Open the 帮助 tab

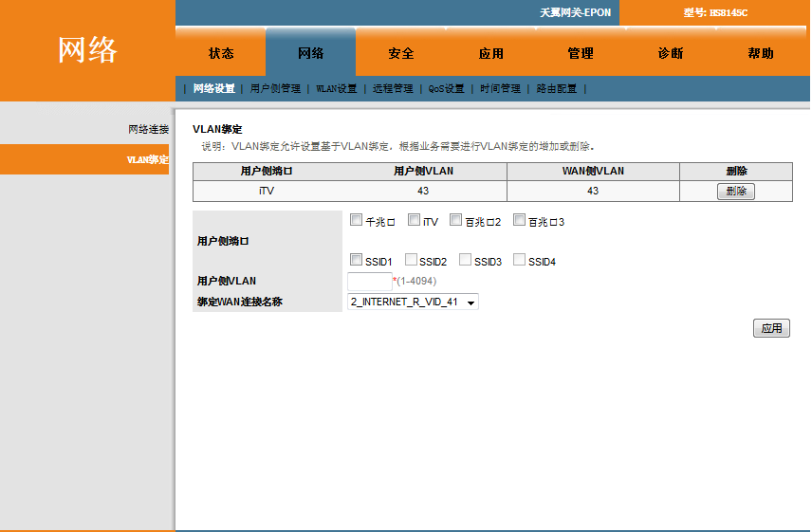point(761,53)
